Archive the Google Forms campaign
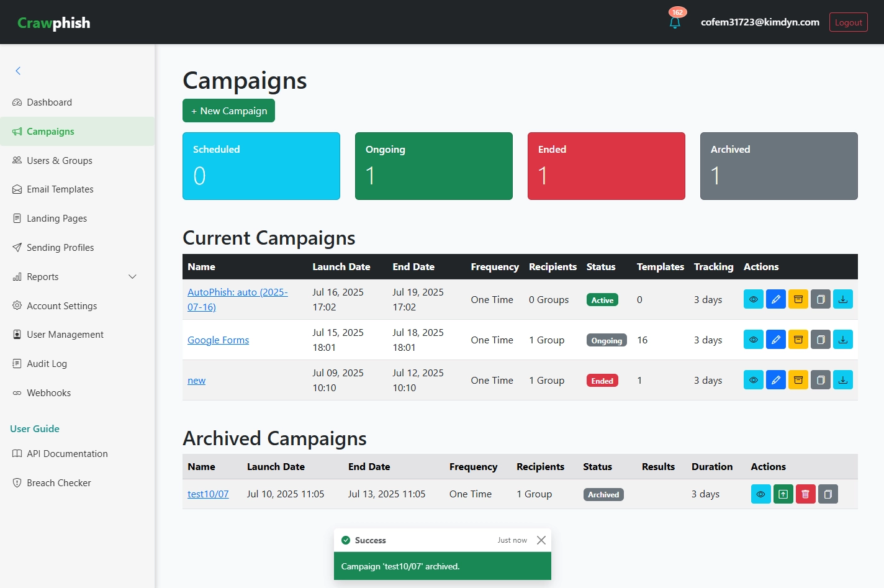Image resolution: width=884 pixels, height=588 pixels. [798, 340]
